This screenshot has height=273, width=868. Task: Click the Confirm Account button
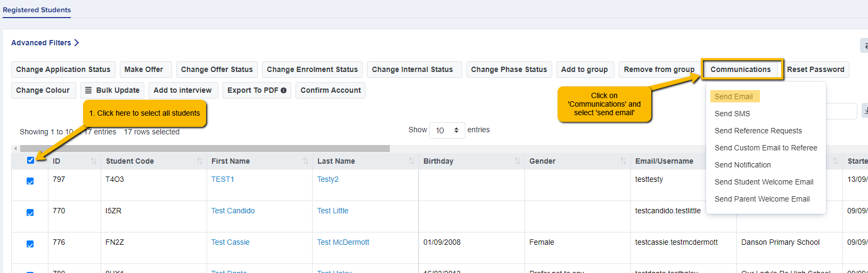(331, 90)
